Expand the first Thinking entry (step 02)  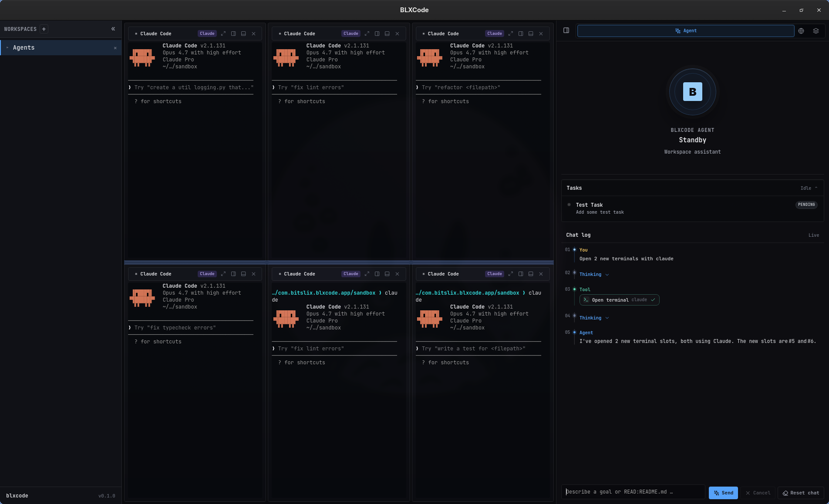(594, 274)
